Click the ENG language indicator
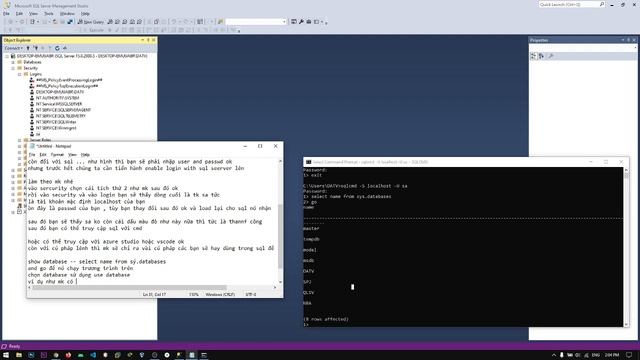 pyautogui.click(x=596, y=355)
